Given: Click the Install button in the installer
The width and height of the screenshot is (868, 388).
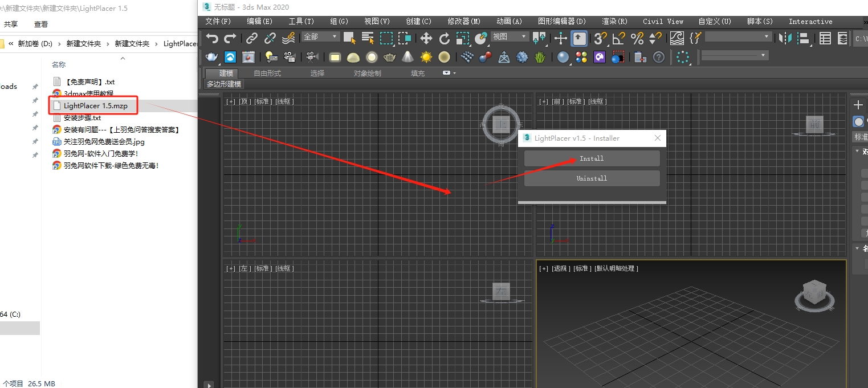Looking at the screenshot, I should click(x=592, y=158).
